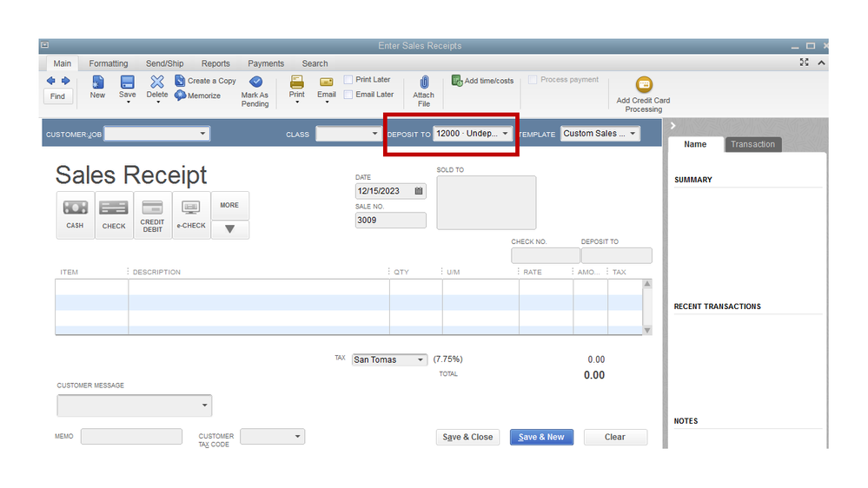Screen dimensions: 868x488
Task: Mark receipt As Pending
Action: 255,91
